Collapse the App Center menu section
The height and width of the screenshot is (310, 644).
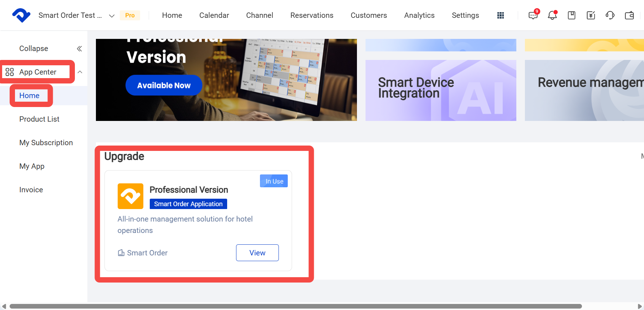(80, 72)
